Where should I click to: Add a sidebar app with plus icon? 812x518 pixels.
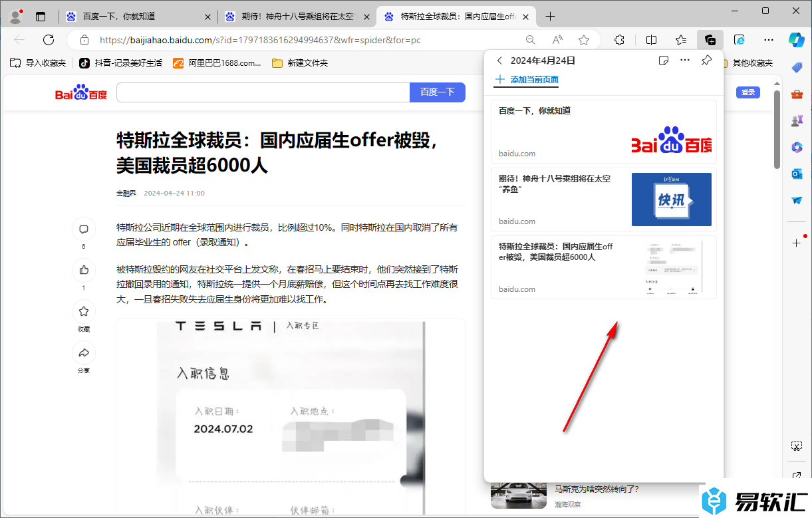(797, 243)
